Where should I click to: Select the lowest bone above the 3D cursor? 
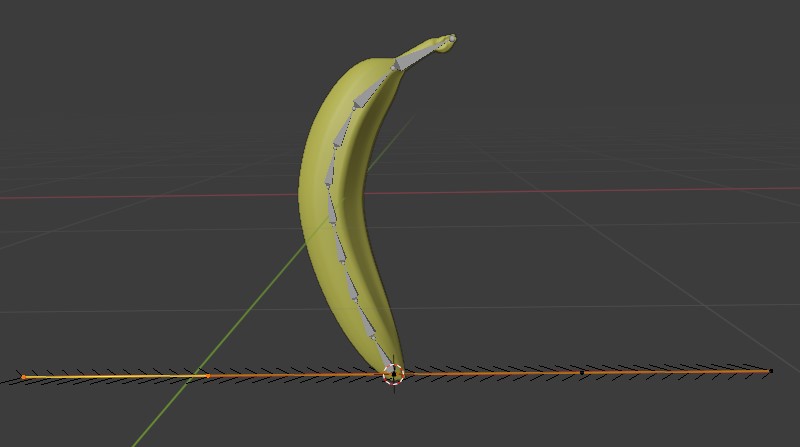[x=384, y=353]
